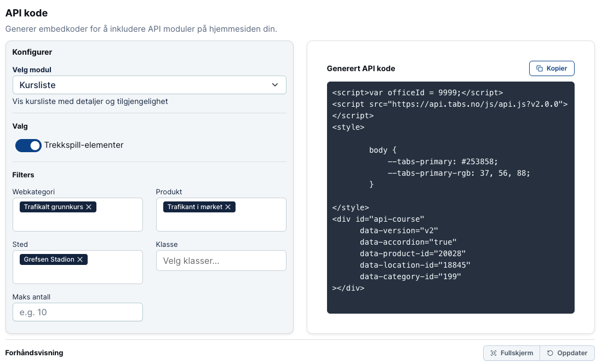Click inside the Sted tag field
Image resolution: width=602 pixels, height=364 pixels.
point(78,267)
